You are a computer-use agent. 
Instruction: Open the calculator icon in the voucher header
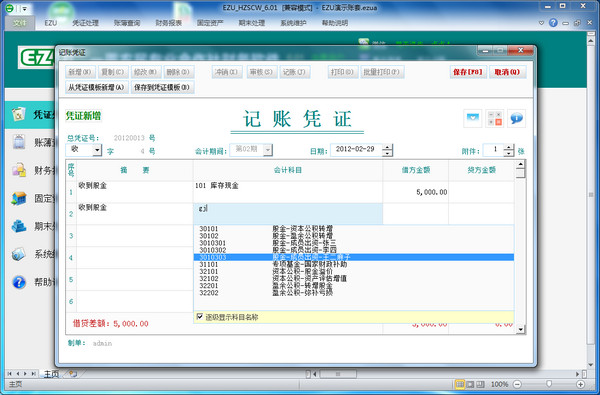coord(494,118)
